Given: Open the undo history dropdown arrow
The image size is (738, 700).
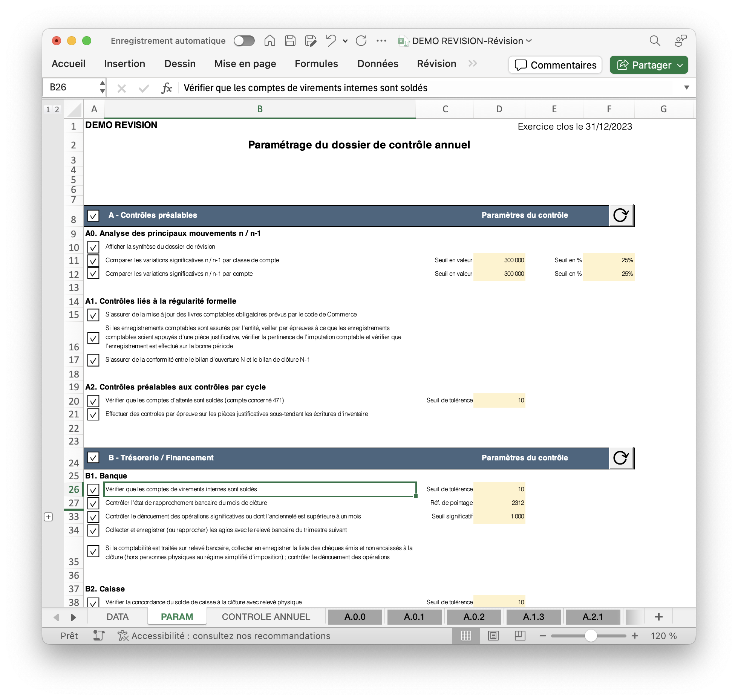Looking at the screenshot, I should coord(345,41).
